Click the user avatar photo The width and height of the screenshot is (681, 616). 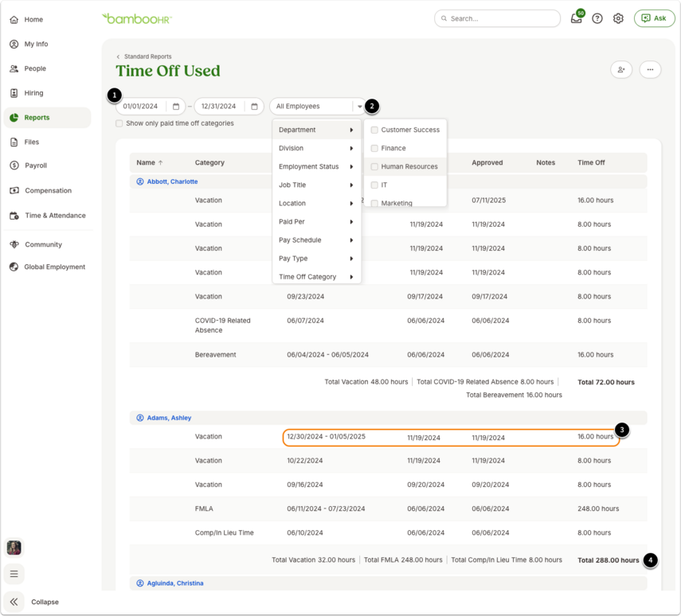tap(14, 548)
